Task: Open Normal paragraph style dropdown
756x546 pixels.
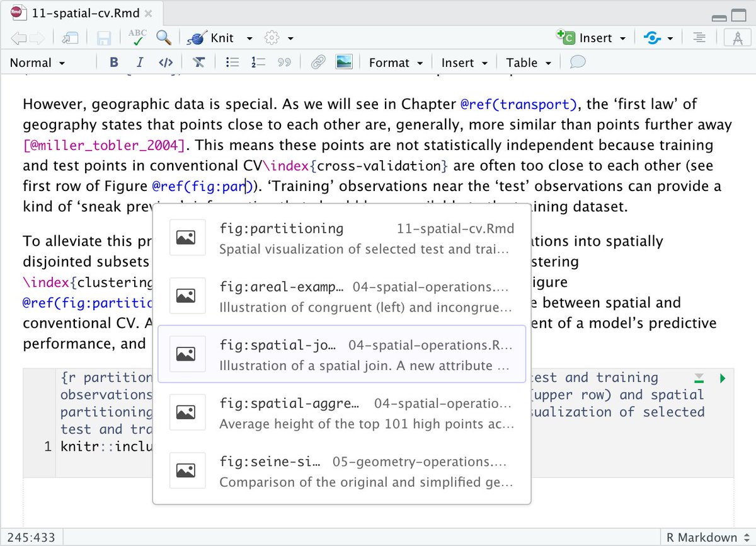Action: [x=37, y=62]
